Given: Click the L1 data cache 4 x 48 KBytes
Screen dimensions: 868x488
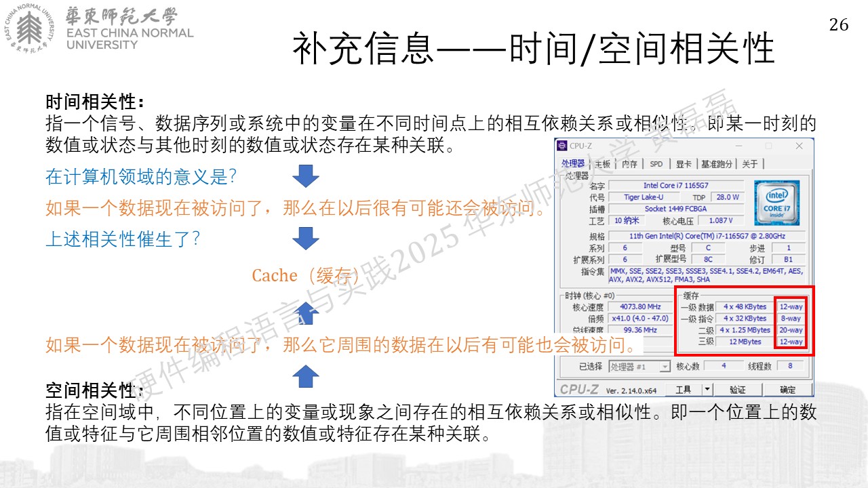Looking at the screenshot, I should pyautogui.click(x=745, y=307).
